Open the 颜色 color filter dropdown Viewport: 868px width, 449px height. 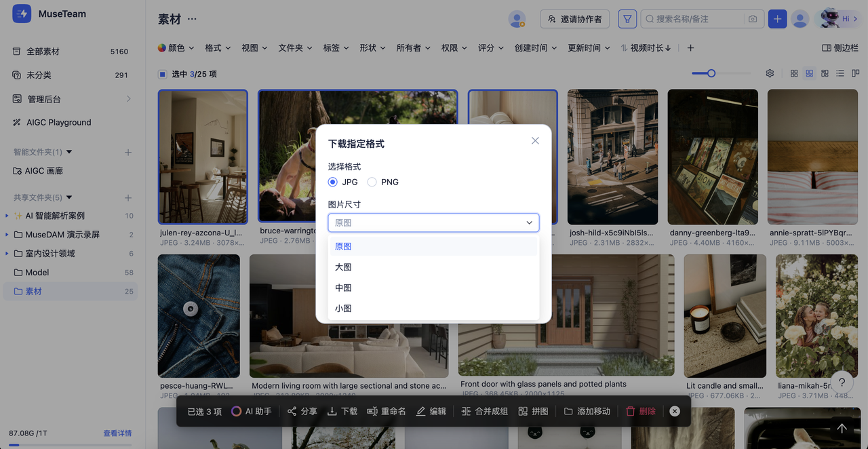click(175, 47)
